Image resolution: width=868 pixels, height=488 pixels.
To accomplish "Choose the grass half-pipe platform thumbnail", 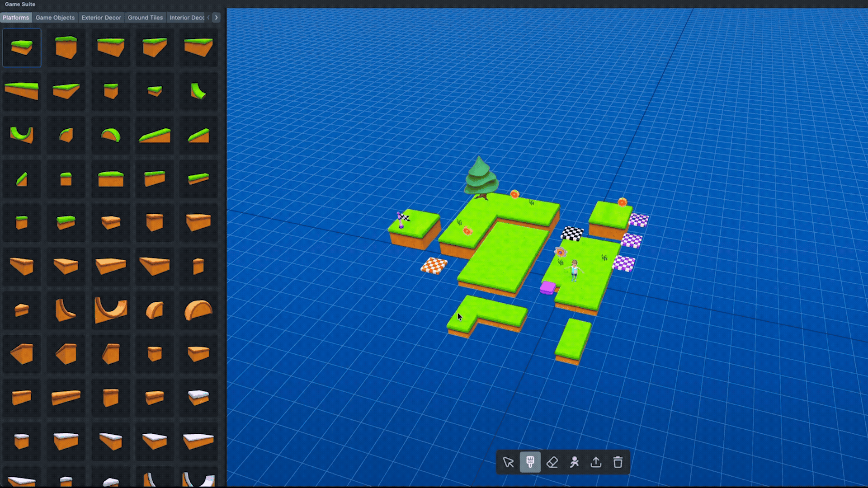I will point(22,135).
